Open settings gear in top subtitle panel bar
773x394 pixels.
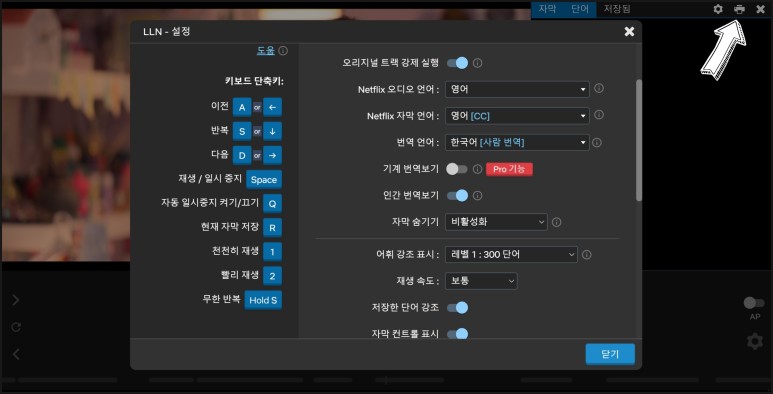pyautogui.click(x=718, y=9)
